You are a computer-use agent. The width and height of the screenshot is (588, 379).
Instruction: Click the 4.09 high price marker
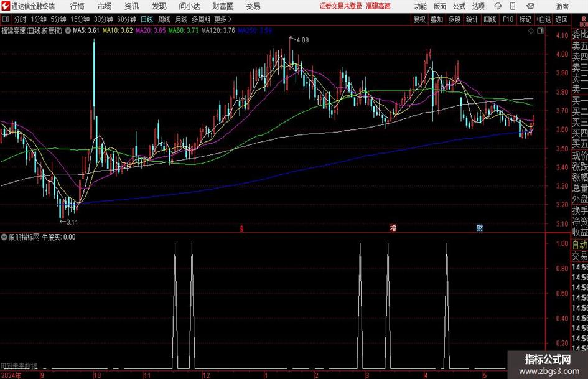click(x=302, y=40)
